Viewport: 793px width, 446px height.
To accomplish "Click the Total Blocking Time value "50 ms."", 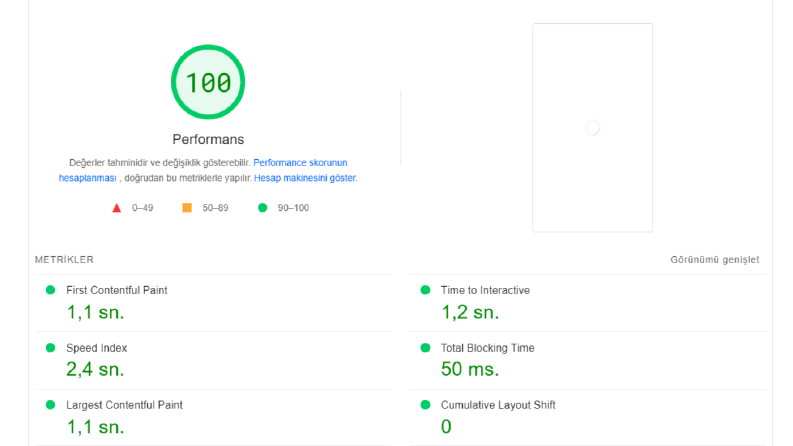I will pyautogui.click(x=470, y=370).
